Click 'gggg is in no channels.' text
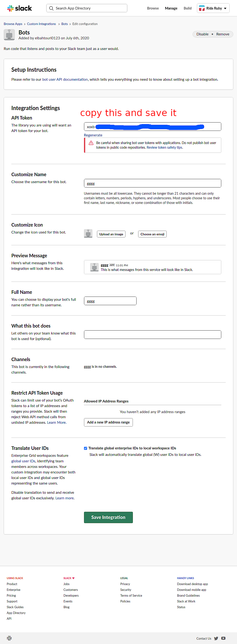The height and width of the screenshot is (644, 237). pos(100,367)
